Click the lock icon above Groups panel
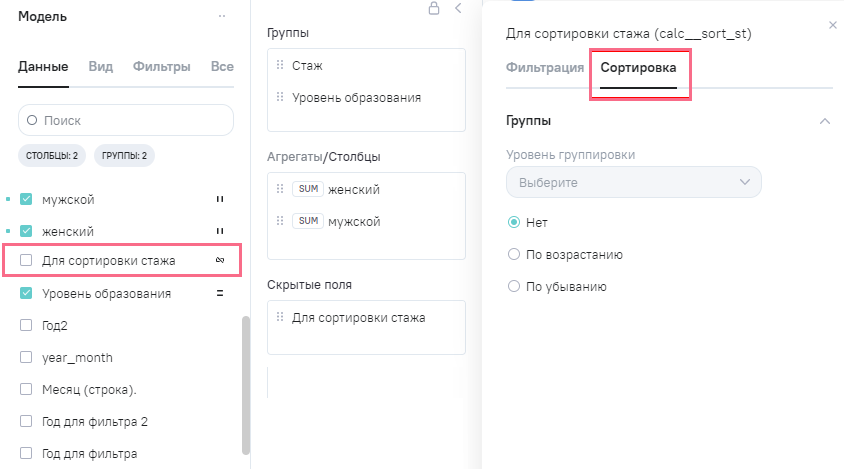Screen dimensions: 844x469 coord(433,9)
